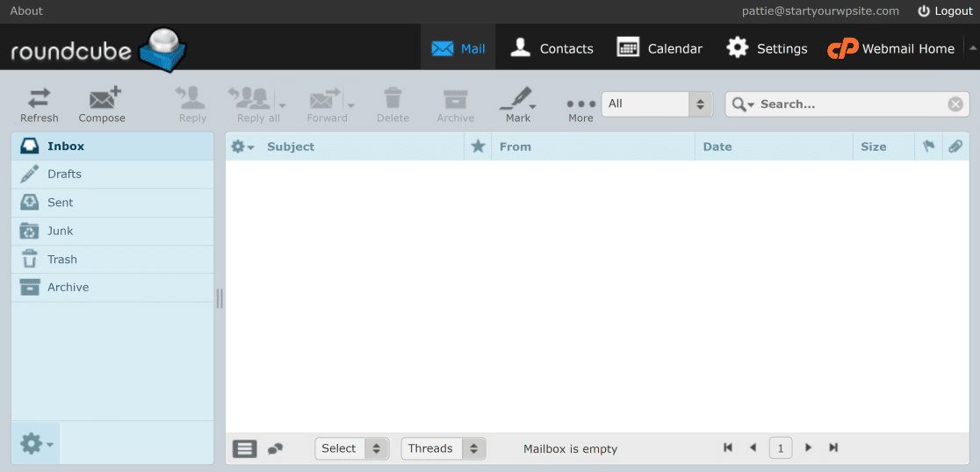Go to the first page
The height and width of the screenshot is (472, 980).
coord(727,447)
